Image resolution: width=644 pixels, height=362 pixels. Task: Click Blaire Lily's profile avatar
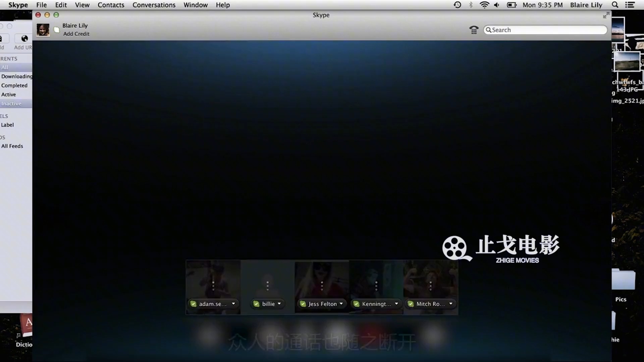tap(43, 30)
